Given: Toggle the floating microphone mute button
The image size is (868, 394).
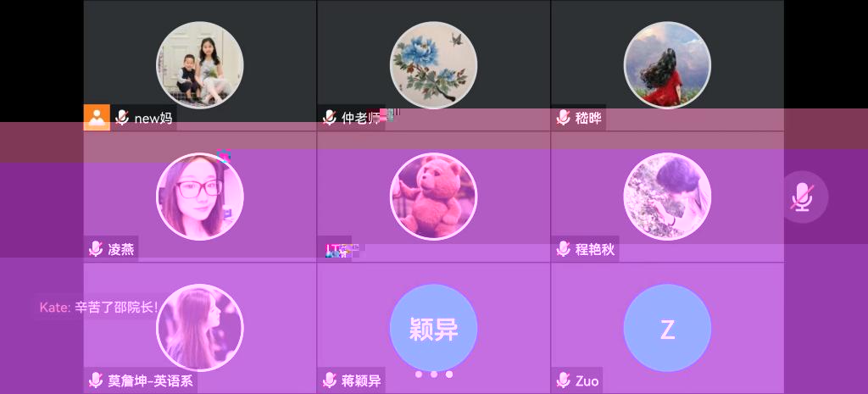Looking at the screenshot, I should (802, 197).
